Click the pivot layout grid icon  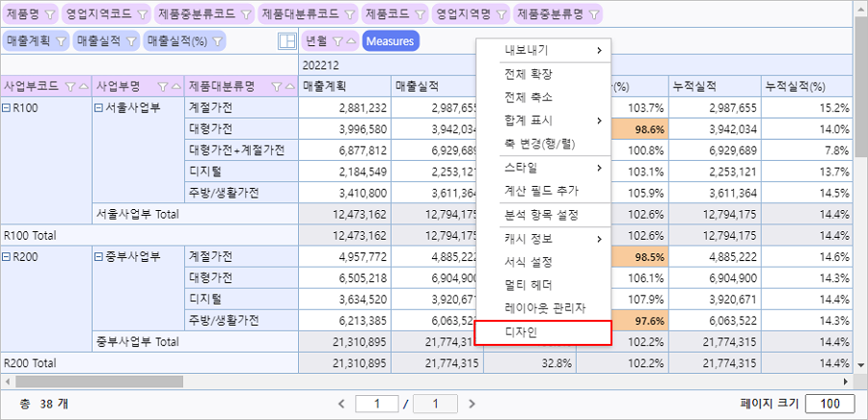pos(286,41)
